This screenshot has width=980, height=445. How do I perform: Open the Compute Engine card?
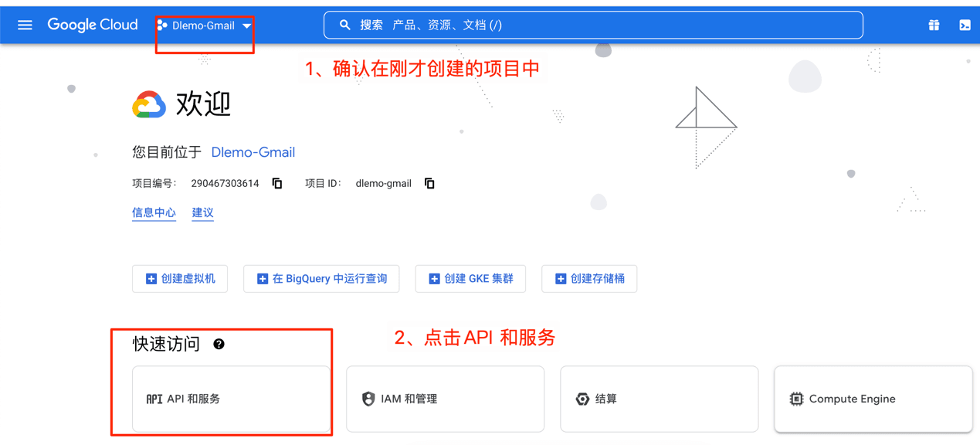point(873,399)
